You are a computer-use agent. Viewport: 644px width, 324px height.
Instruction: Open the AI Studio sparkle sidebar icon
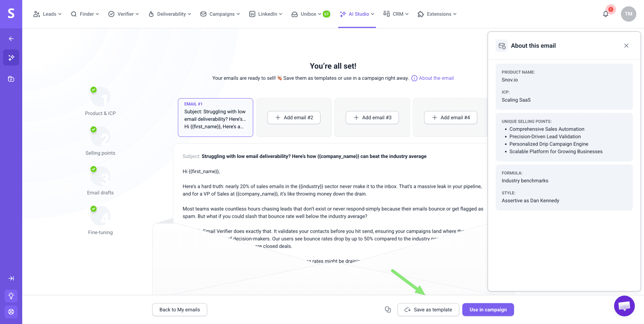point(11,58)
